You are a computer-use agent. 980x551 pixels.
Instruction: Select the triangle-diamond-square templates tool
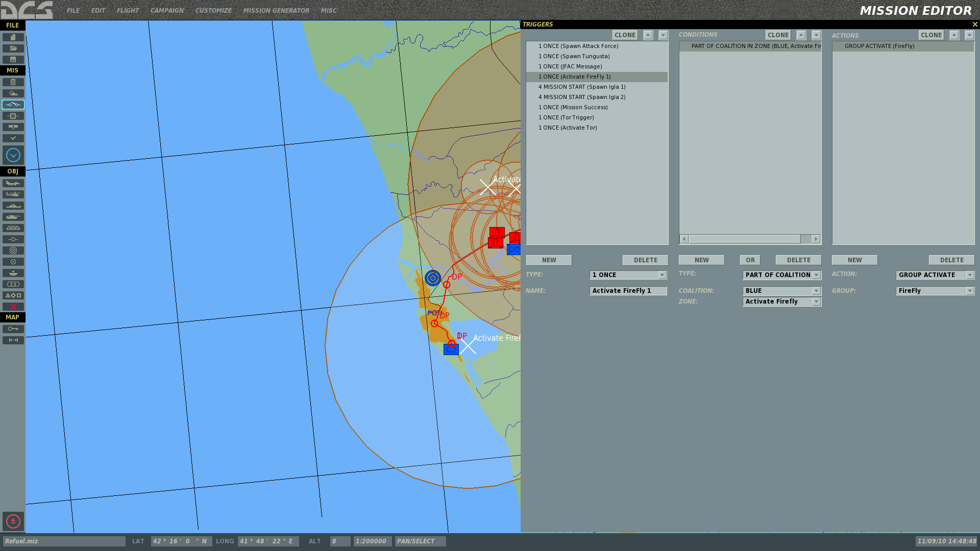click(x=13, y=295)
